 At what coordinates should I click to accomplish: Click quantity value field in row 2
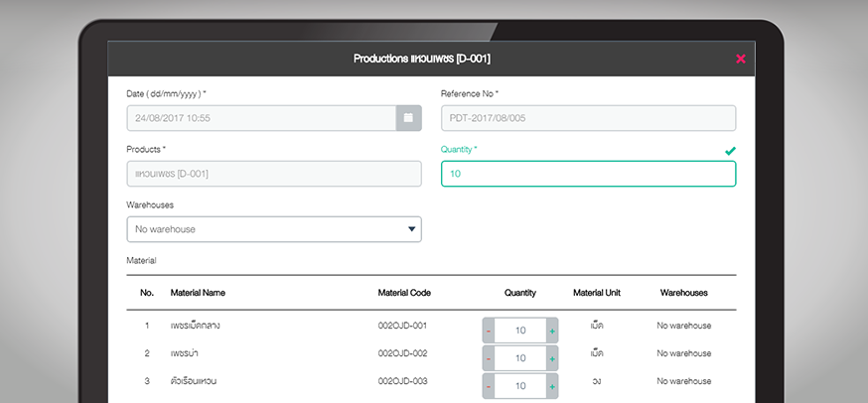(520, 358)
